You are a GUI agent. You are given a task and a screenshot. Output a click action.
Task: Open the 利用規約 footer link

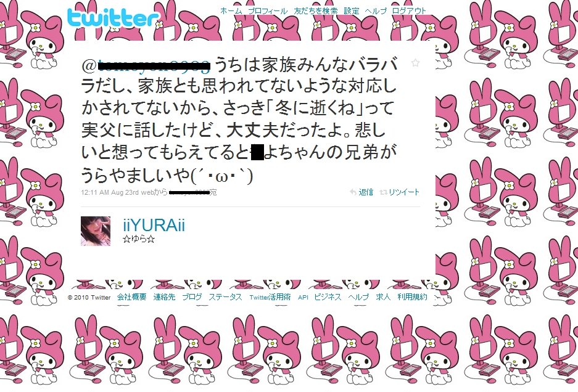tap(412, 297)
